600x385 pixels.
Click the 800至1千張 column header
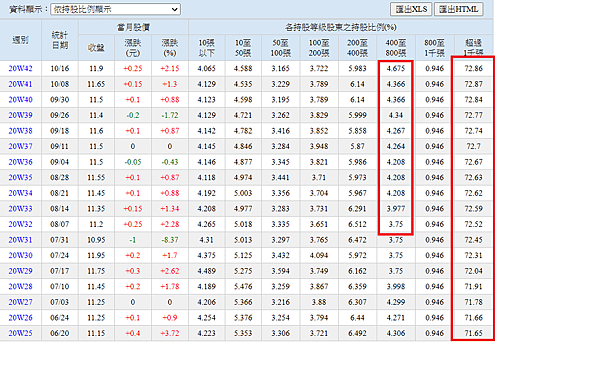434,48
